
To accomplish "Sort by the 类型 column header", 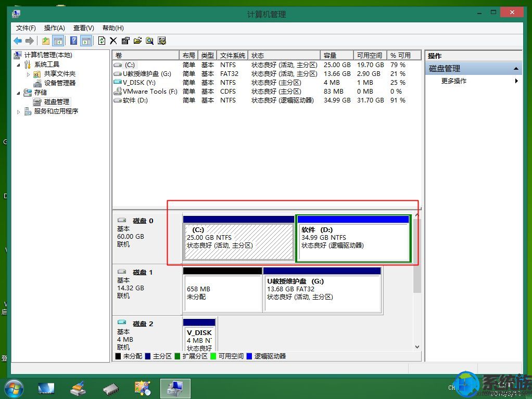I will coord(207,55).
